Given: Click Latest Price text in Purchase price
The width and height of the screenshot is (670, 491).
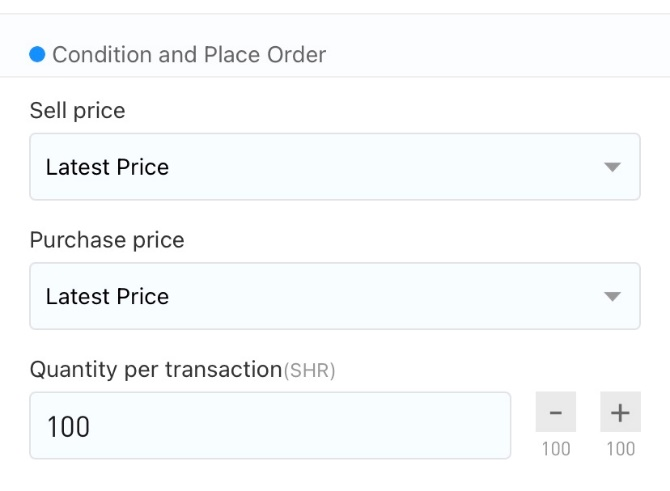Looking at the screenshot, I should [x=107, y=297].
